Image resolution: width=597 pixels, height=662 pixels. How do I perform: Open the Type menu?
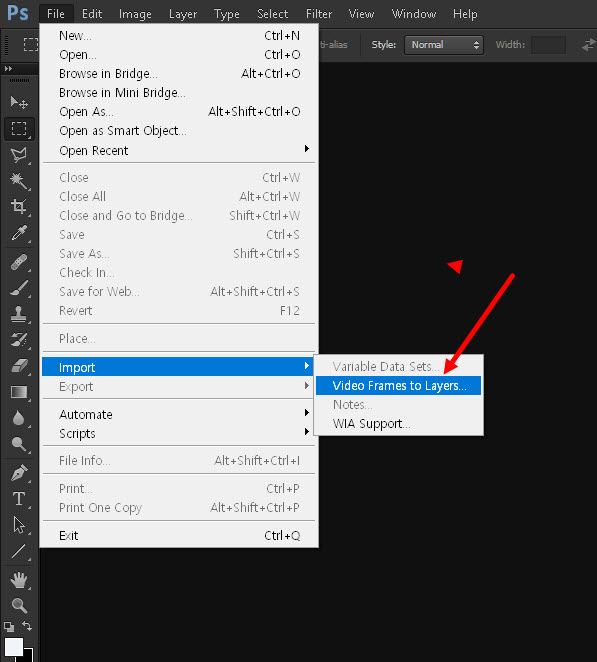(227, 14)
